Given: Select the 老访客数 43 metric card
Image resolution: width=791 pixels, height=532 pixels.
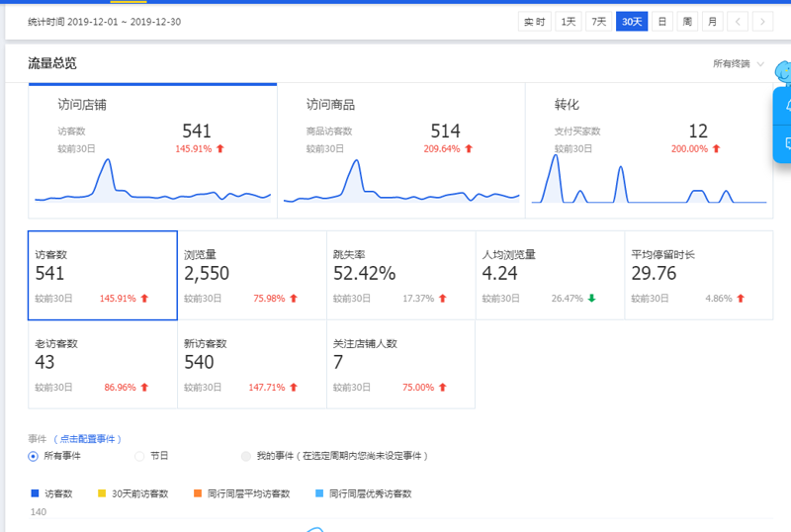Looking at the screenshot, I should 103,365.
